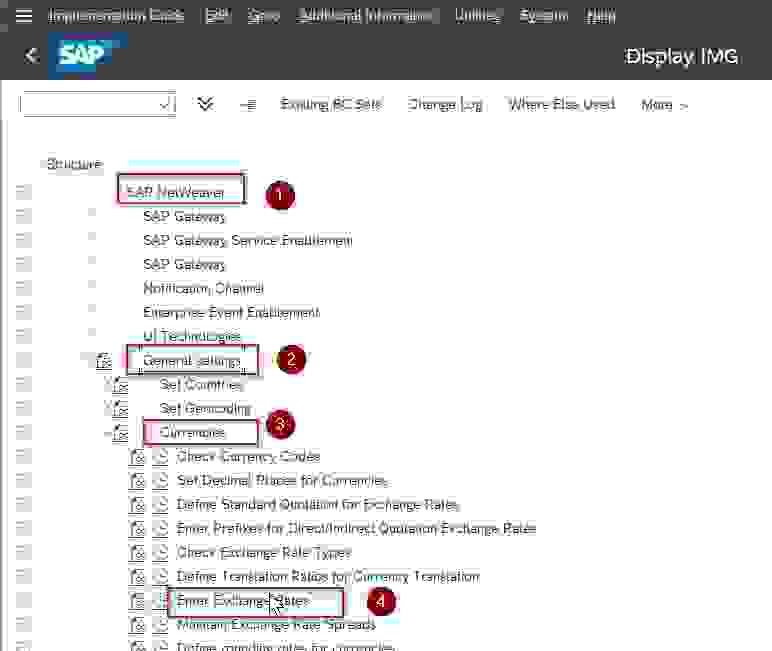Open the More toolbar dropdown
This screenshot has height=651, width=772.
[664, 105]
